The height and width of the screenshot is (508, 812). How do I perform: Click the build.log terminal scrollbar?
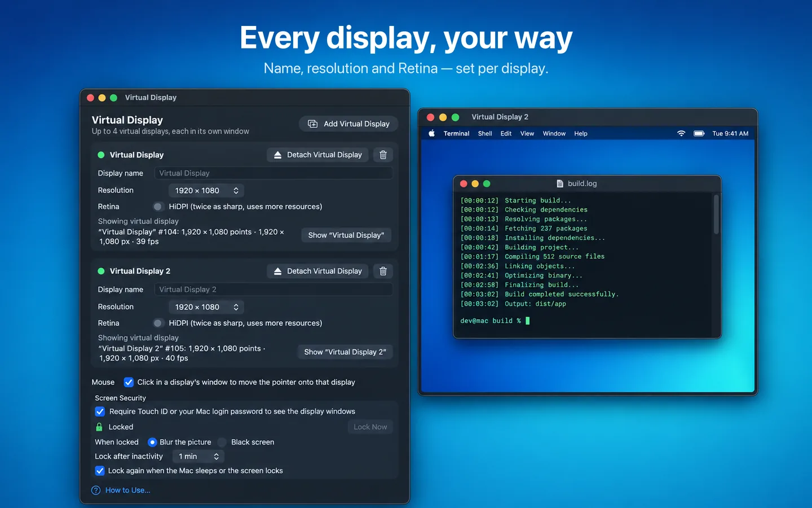tap(716, 214)
